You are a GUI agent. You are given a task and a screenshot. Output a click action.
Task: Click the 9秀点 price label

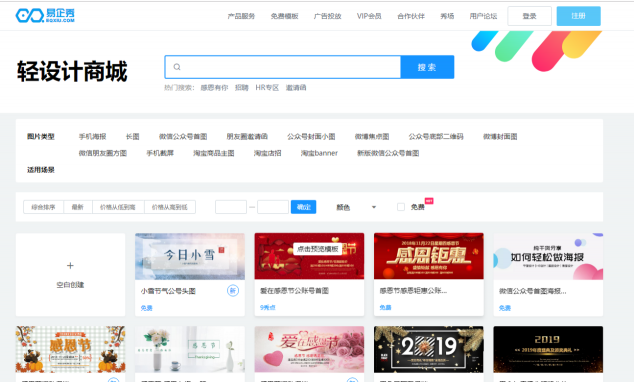coord(267,308)
